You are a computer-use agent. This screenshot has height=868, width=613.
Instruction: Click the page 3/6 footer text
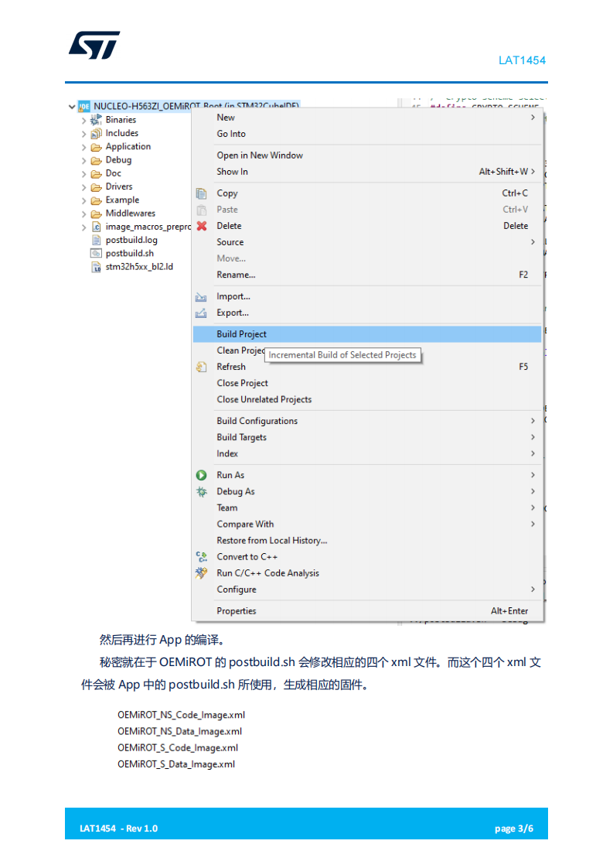[514, 829]
